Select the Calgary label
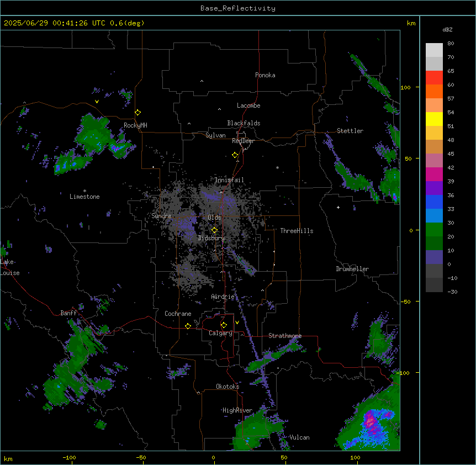476x465 pixels. [221, 333]
